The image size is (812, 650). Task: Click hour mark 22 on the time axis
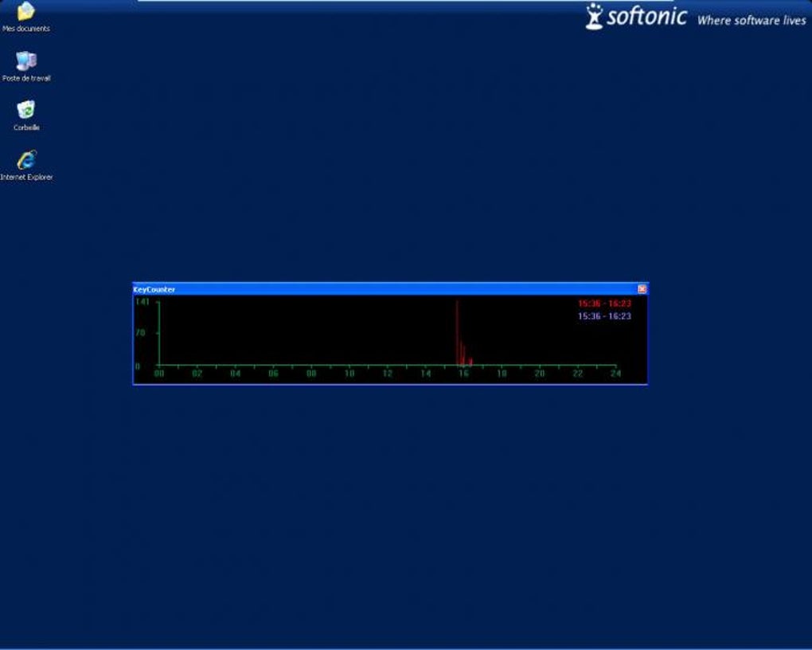tap(577, 374)
